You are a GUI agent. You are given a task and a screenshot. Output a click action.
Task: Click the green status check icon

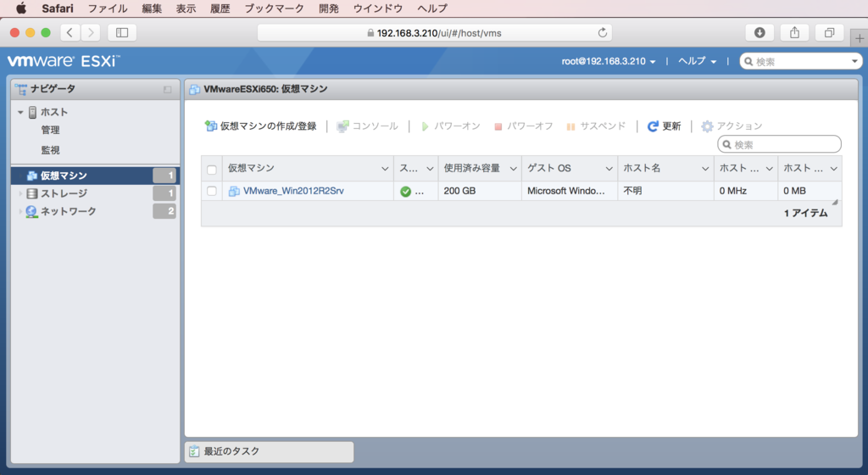pos(406,192)
